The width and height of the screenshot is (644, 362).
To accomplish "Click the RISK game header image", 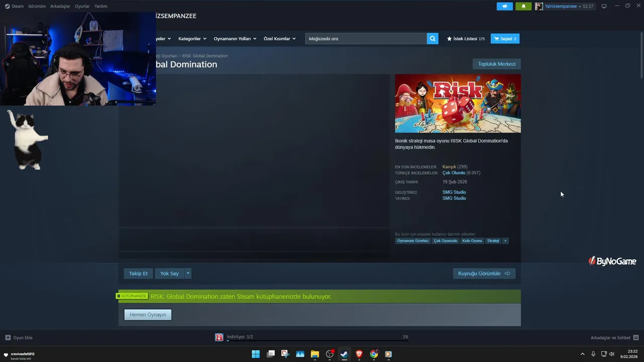I will click(x=458, y=104).
